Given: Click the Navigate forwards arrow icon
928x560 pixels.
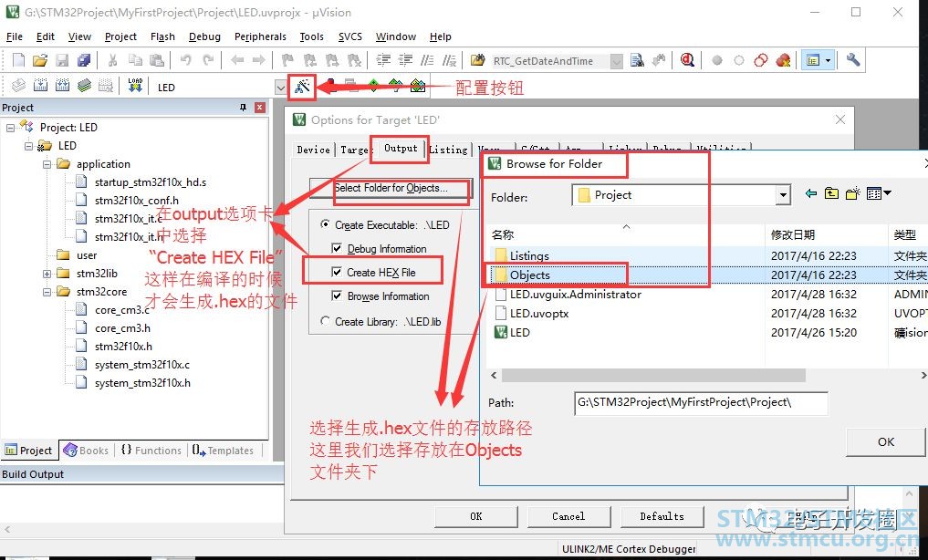Looking at the screenshot, I should [258, 59].
